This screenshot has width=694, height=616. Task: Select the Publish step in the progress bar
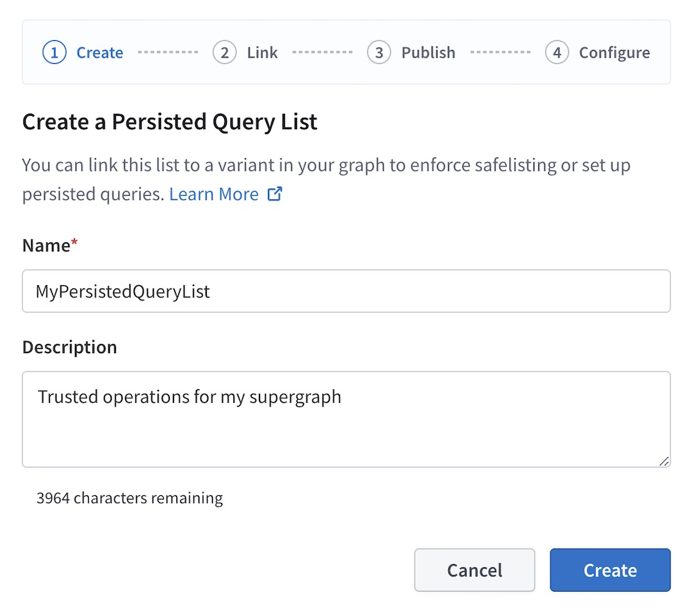[x=428, y=52]
